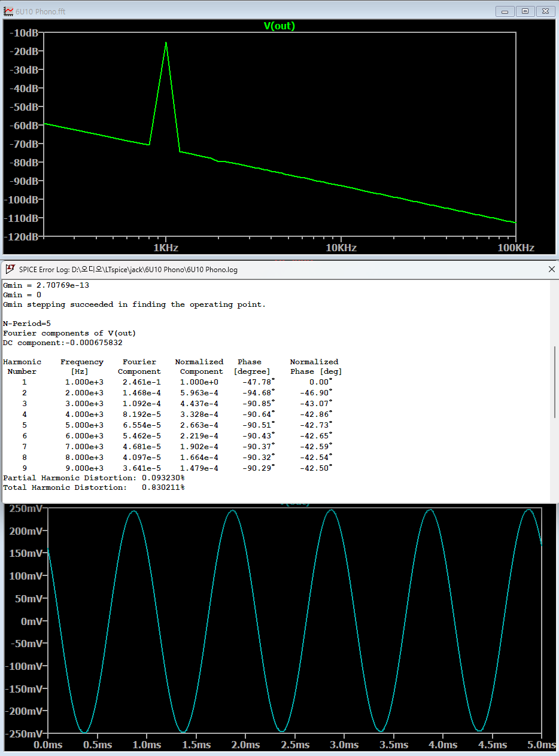Click the 5.963e-4 normalized component value
Screen dimensions: 559x756
[x=199, y=392]
